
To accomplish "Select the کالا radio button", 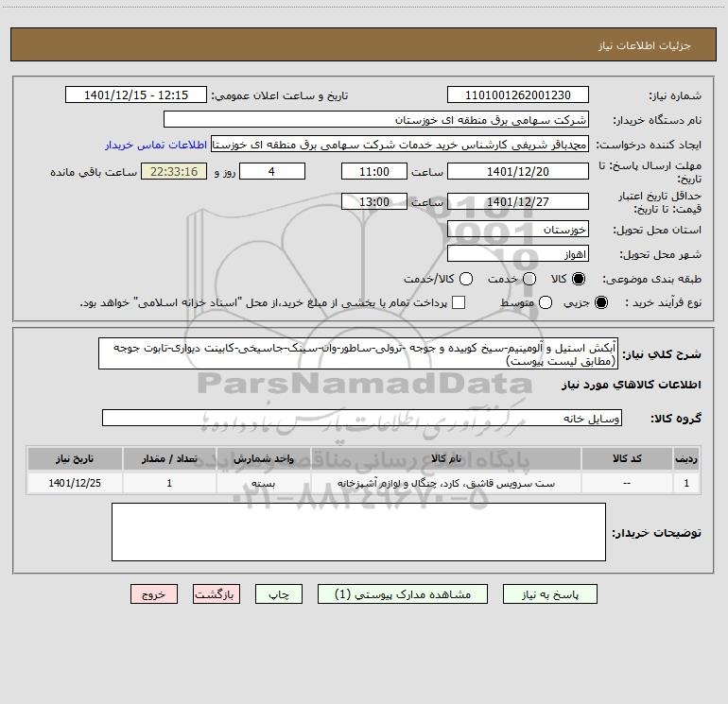I will [579, 279].
